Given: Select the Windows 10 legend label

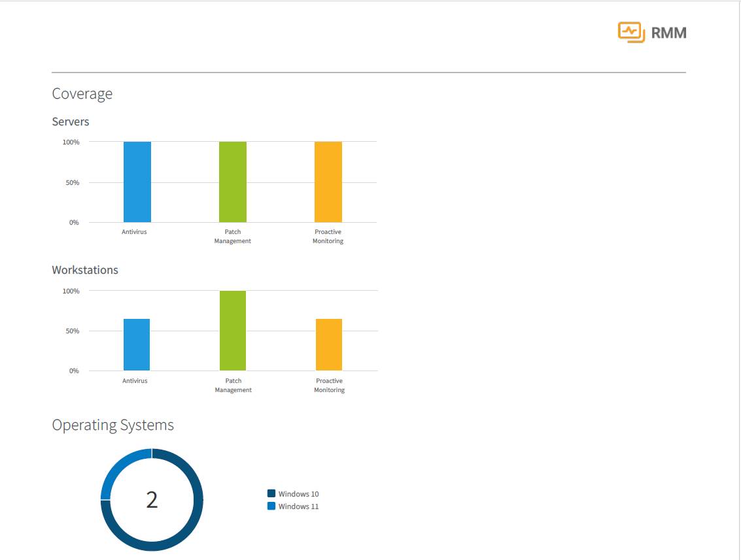Looking at the screenshot, I should 299,494.
